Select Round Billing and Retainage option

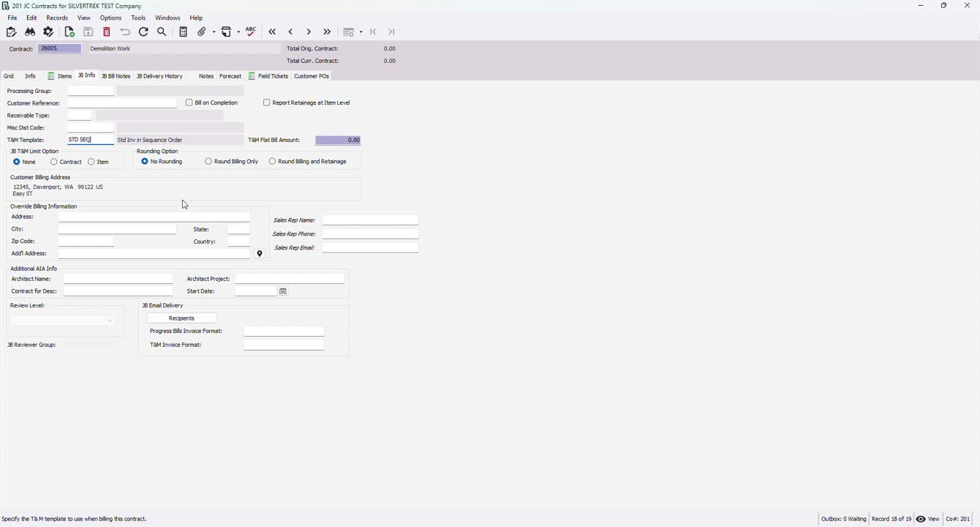[x=272, y=161]
